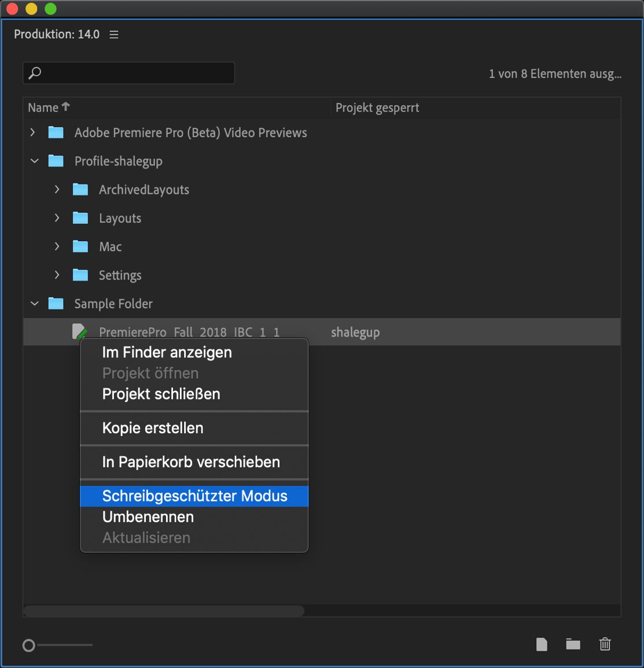Enable Schreibgeschützter Modus in the context menu
Screen dimensions: 644x668
click(194, 496)
